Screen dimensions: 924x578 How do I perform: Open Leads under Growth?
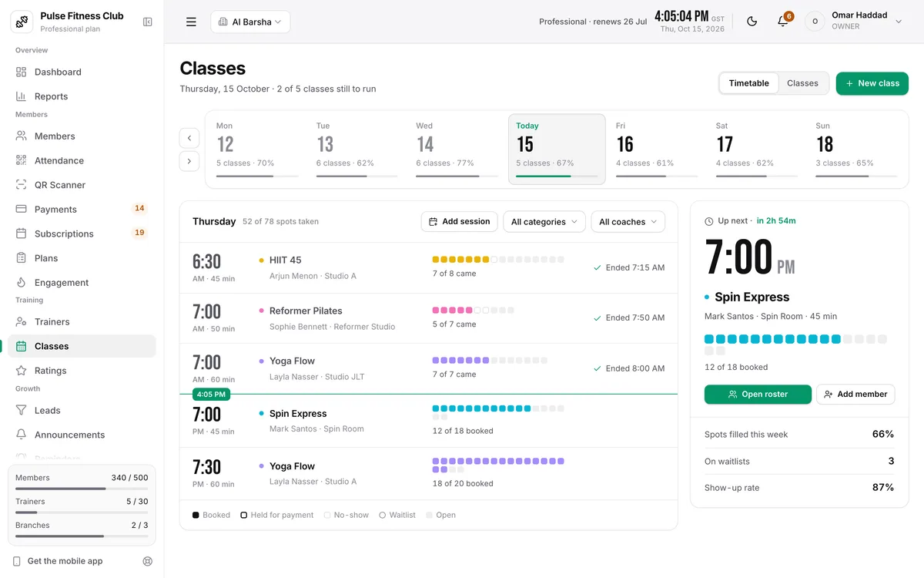[82, 410]
